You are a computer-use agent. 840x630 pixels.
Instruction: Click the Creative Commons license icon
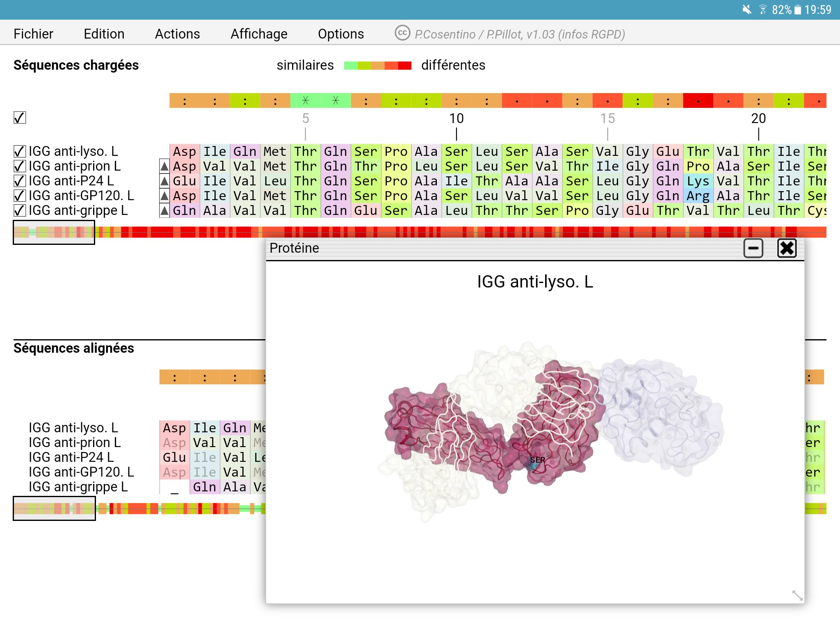click(402, 33)
